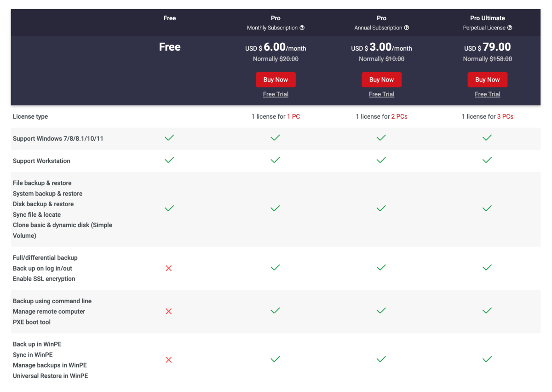Open Free Trial link under Pro Monthly

pyautogui.click(x=276, y=94)
